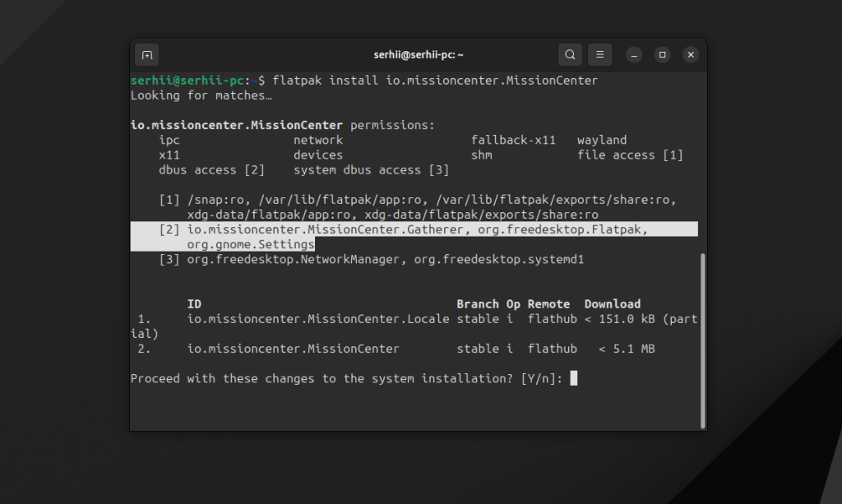Screen dimensions: 842x504
Task: Click the Y/n prompt cursor
Action: click(x=573, y=378)
